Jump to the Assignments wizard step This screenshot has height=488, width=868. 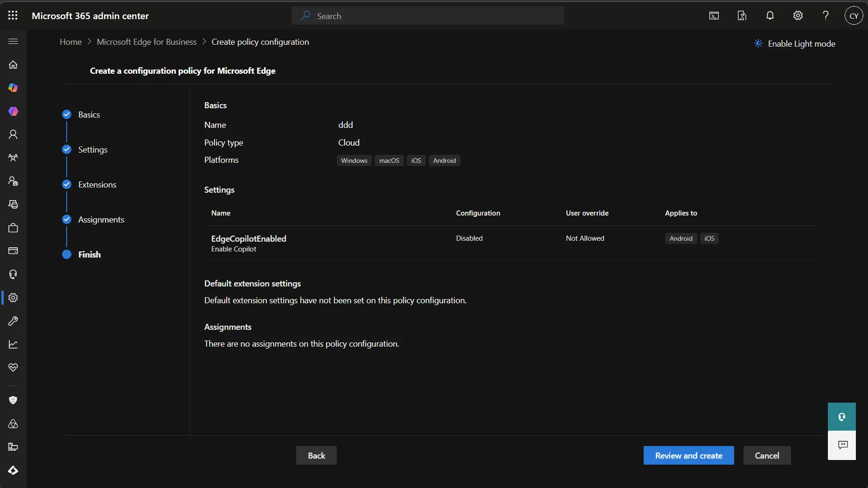click(101, 220)
